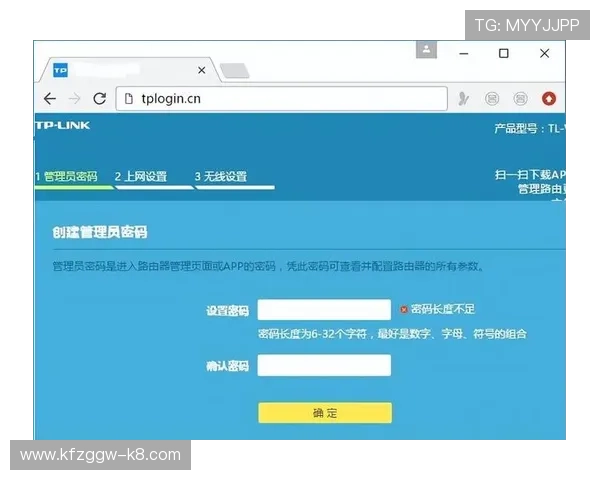The image size is (600, 480).
Task: Click the browser forward arrow
Action: pyautogui.click(x=75, y=99)
